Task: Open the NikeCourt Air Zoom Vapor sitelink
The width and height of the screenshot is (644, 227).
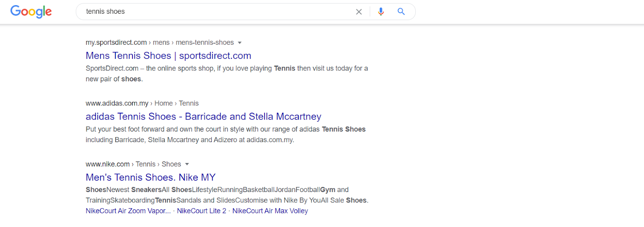Action: [128, 211]
